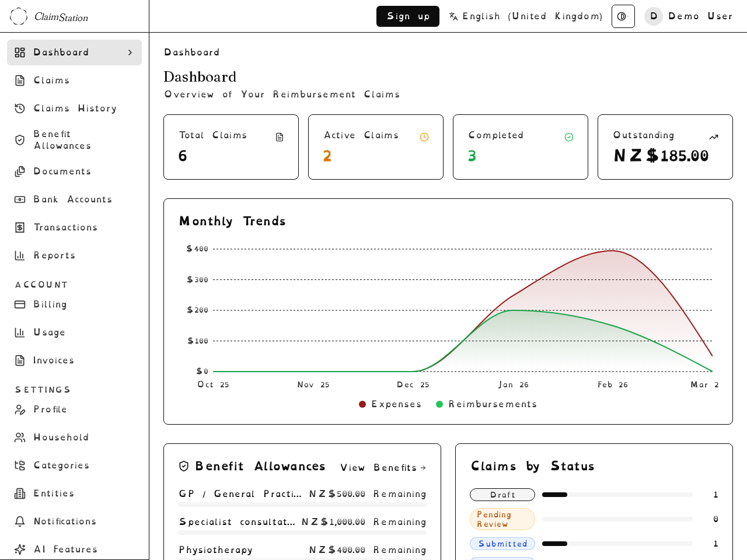Click the shield icon beside Benefit Allowances heading
The image size is (747, 560).
(184, 466)
